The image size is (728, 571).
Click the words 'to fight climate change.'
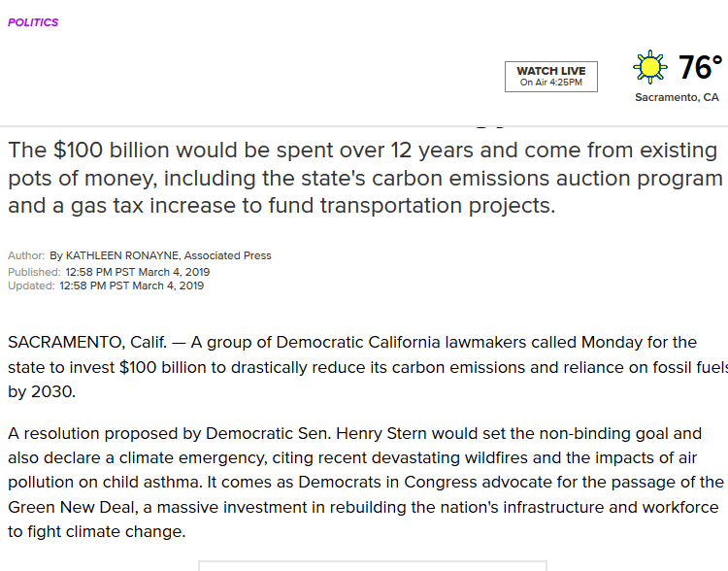pyautogui.click(x=96, y=532)
